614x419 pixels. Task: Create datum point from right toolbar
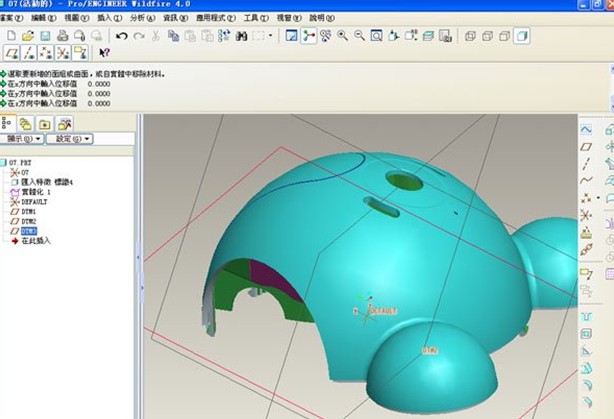click(x=586, y=198)
